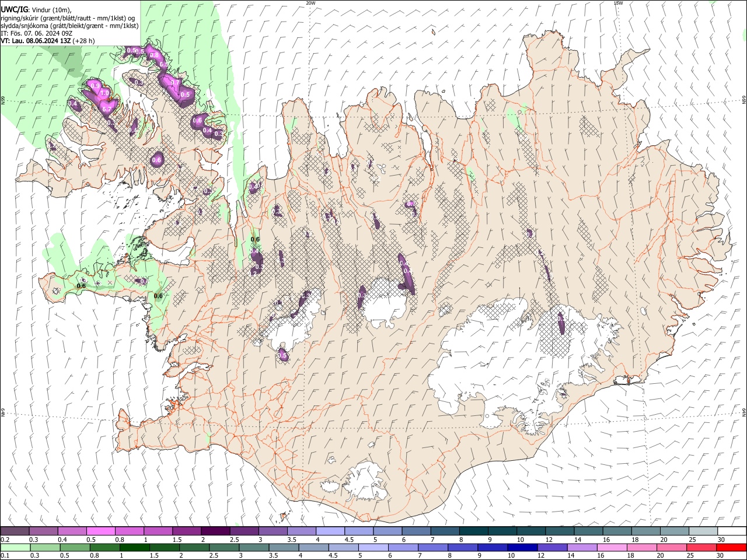Select the deep blue lower swatch between 10 and 12

click(522, 547)
